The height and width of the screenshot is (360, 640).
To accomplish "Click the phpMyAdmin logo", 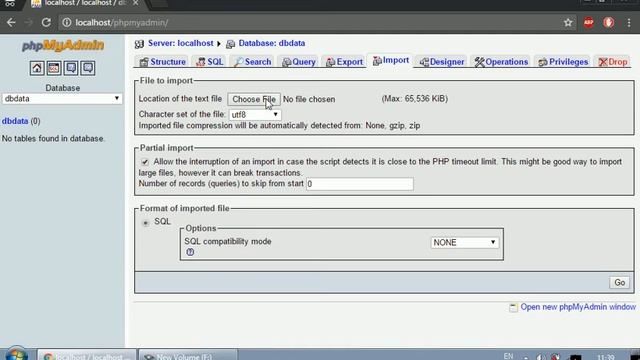I will [x=63, y=45].
